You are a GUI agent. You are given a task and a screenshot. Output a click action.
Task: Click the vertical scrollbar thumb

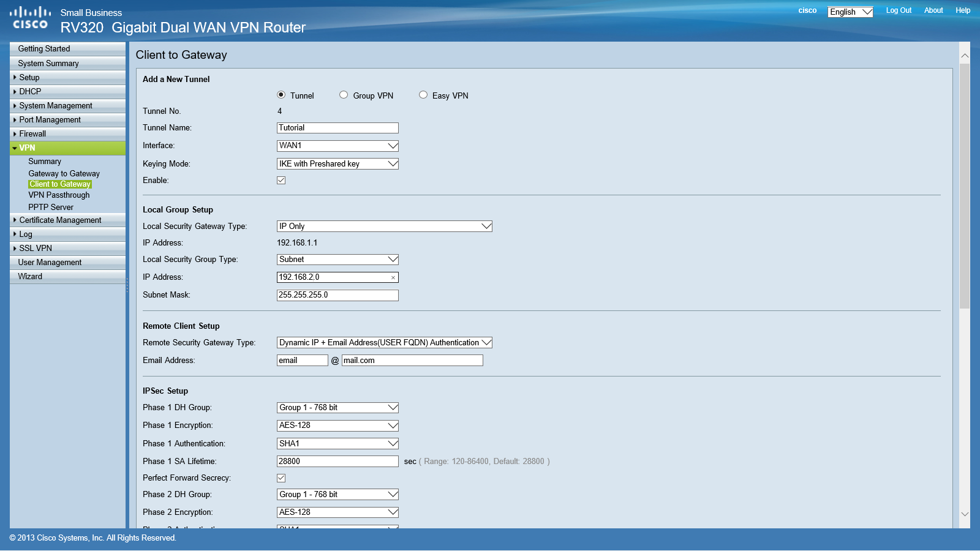[965, 186]
